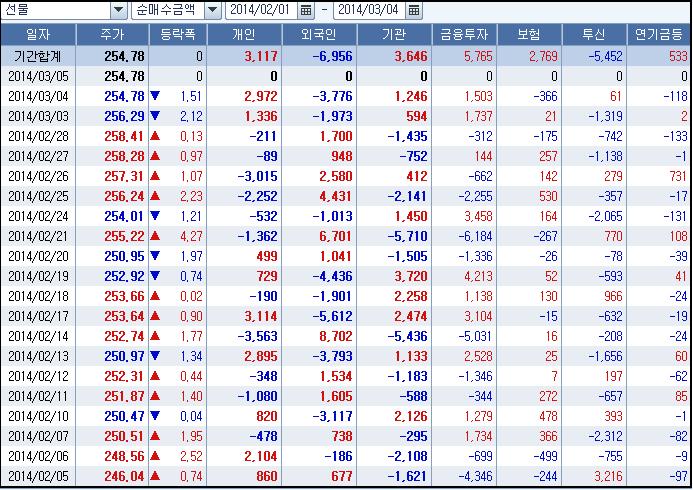Select the date cell 2014/02/17
Viewport: 693px width, 490px height.
click(x=38, y=316)
